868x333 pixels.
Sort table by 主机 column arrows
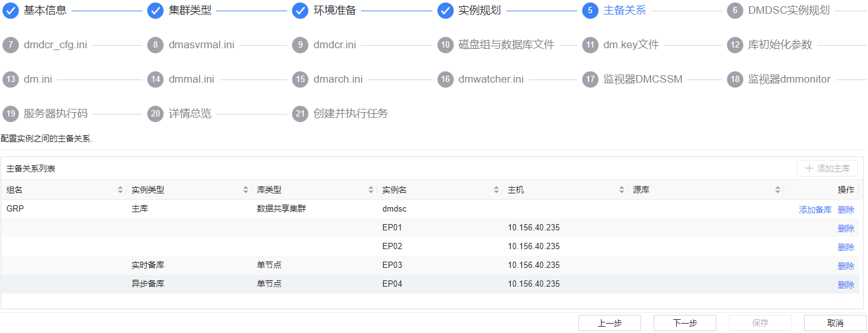click(622, 190)
